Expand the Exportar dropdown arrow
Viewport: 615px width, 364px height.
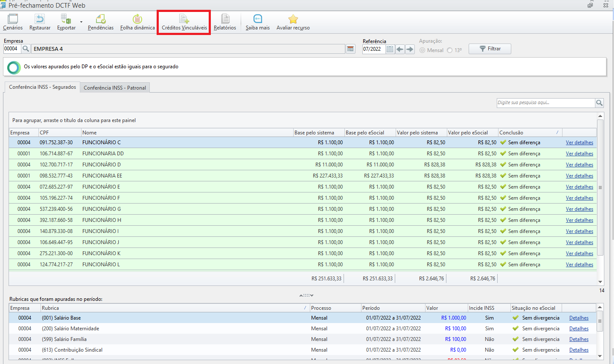pos(81,22)
